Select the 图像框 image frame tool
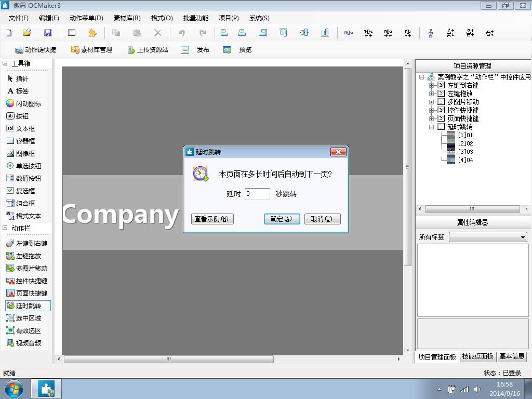The height and width of the screenshot is (399, 532). tap(21, 153)
